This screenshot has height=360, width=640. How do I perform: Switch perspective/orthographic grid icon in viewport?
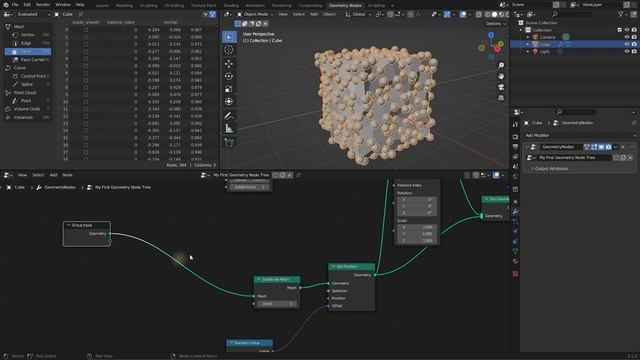click(x=501, y=98)
